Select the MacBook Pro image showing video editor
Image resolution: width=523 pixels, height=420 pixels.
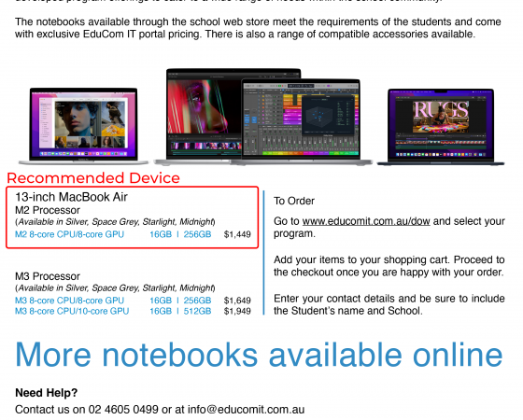click(x=204, y=117)
